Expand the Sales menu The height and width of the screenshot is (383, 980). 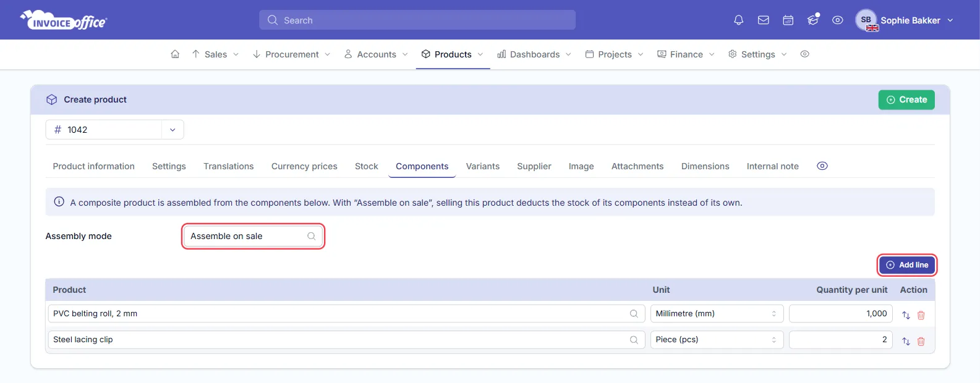click(x=215, y=54)
